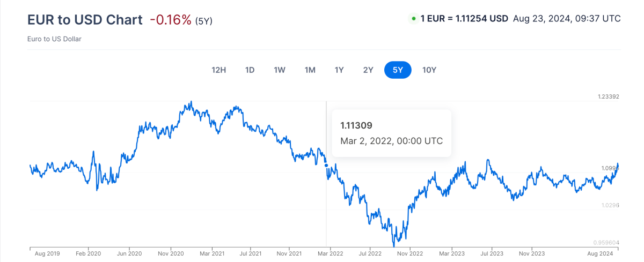Click the green live-rate status dot
644x262 pixels.
click(x=414, y=19)
